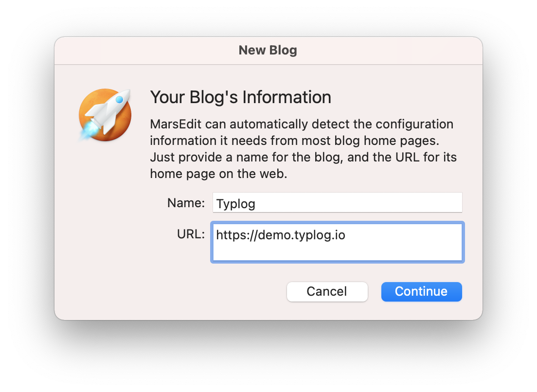
Task: Click the MarsEdit rocket app icon
Action: (x=105, y=115)
